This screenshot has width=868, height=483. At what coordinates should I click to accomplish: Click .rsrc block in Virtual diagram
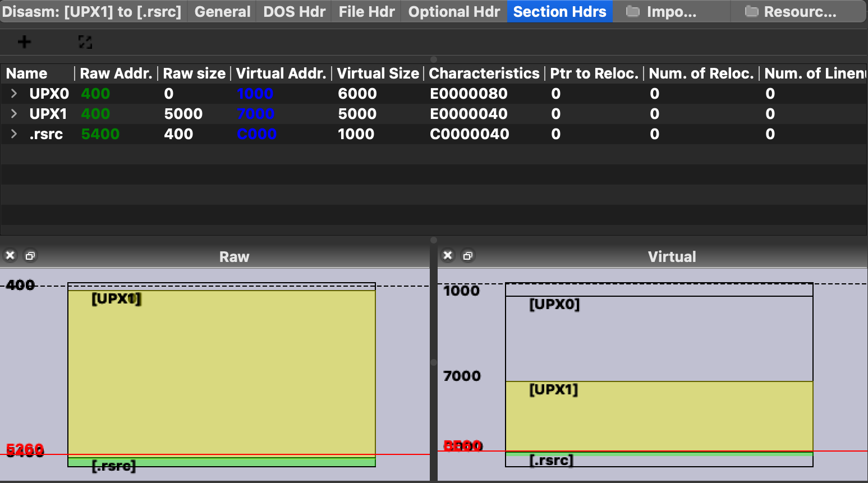(x=659, y=460)
